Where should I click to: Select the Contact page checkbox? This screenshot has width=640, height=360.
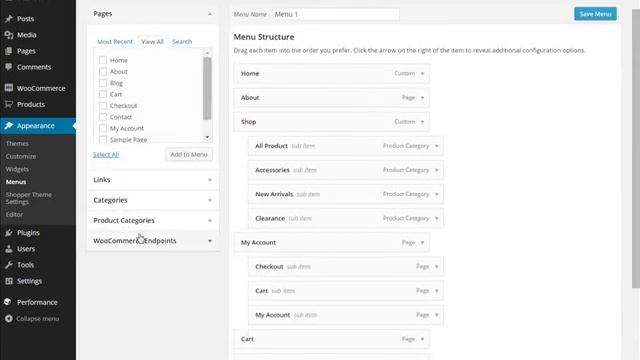click(x=103, y=117)
